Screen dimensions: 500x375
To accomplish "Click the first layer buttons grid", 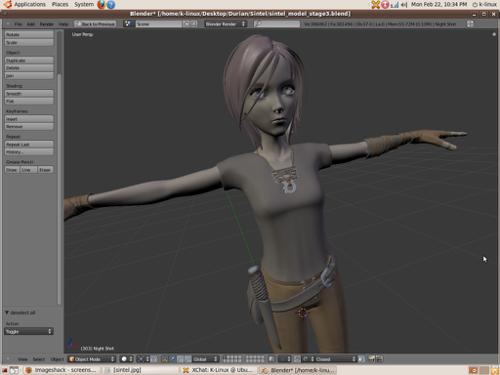I will pyautogui.click(x=232, y=359).
